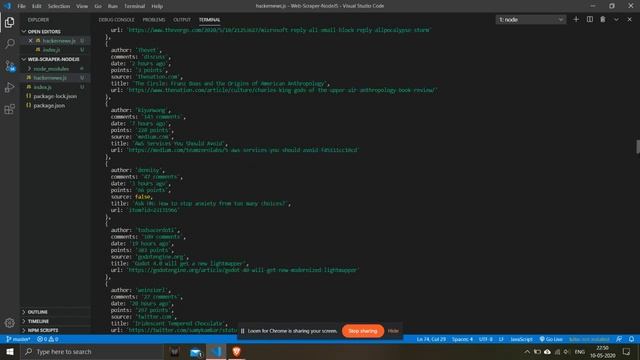Open Windows action center notifications

627,351
